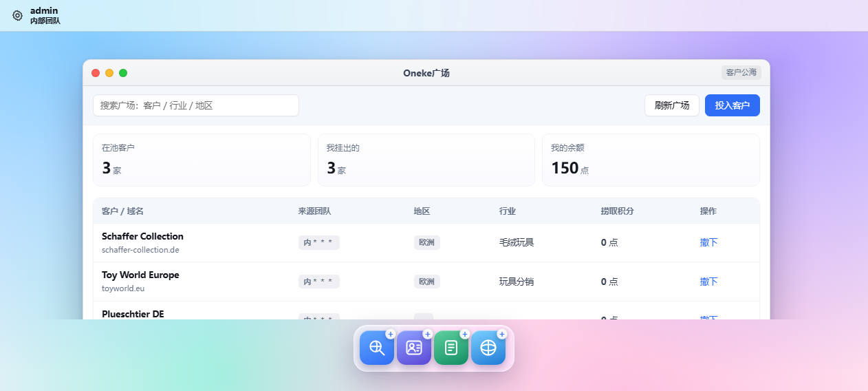This screenshot has width=868, height=391.
Task: Click the yellow minimize window dot
Action: click(109, 73)
